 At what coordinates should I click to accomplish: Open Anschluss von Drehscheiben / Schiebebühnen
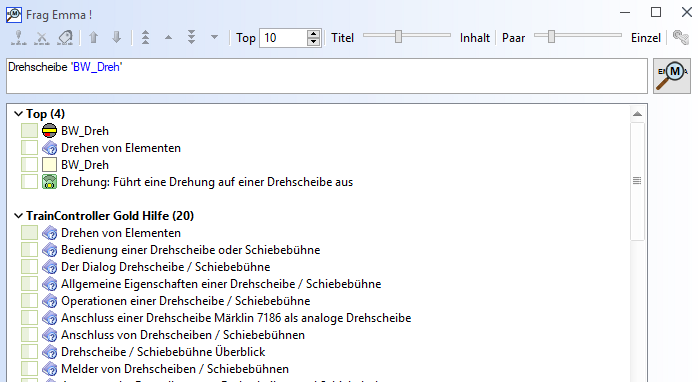(183, 335)
